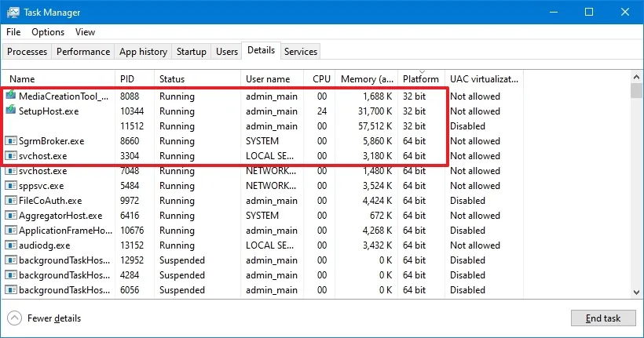Select MediaCreationTool process name
Viewport: 644px width, 338px height.
[64, 96]
